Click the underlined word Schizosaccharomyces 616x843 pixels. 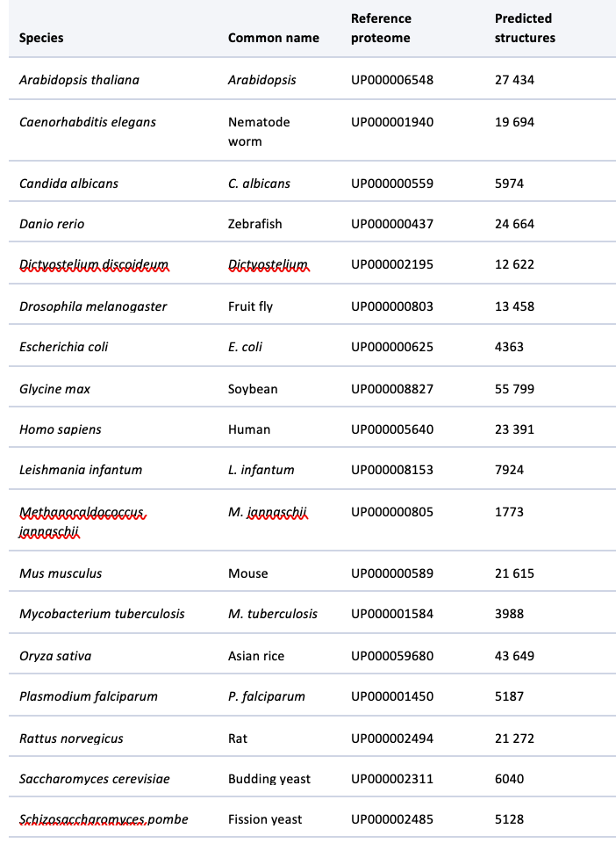tap(82, 819)
